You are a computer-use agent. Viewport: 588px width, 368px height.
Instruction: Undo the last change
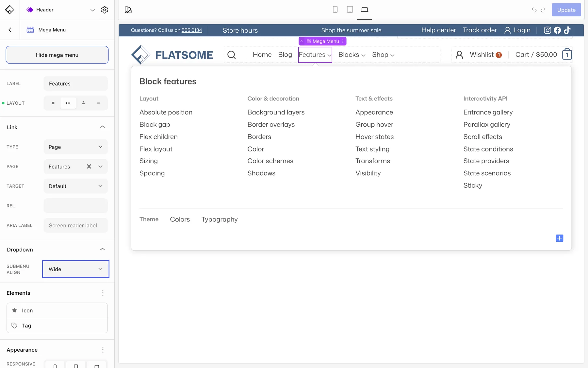(534, 10)
